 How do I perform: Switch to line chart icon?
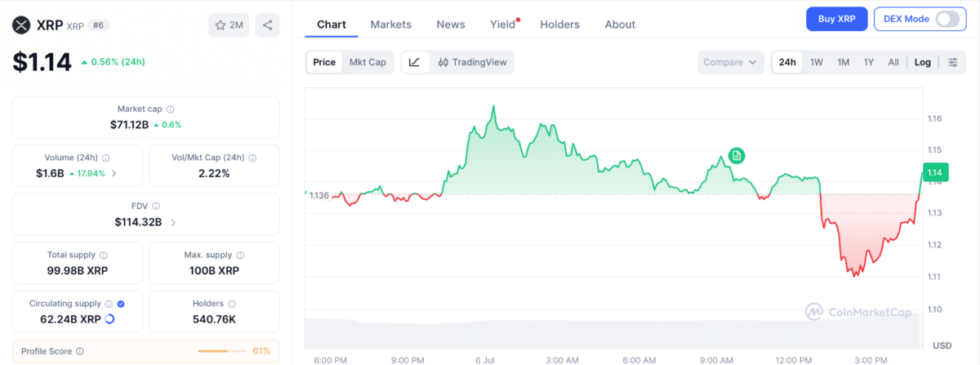point(415,62)
